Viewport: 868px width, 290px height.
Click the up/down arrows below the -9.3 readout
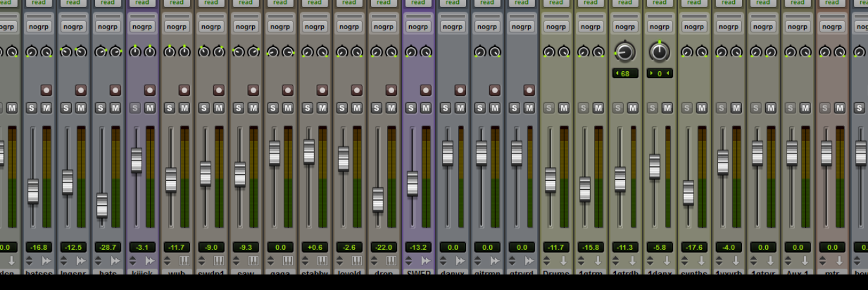tap(236, 260)
